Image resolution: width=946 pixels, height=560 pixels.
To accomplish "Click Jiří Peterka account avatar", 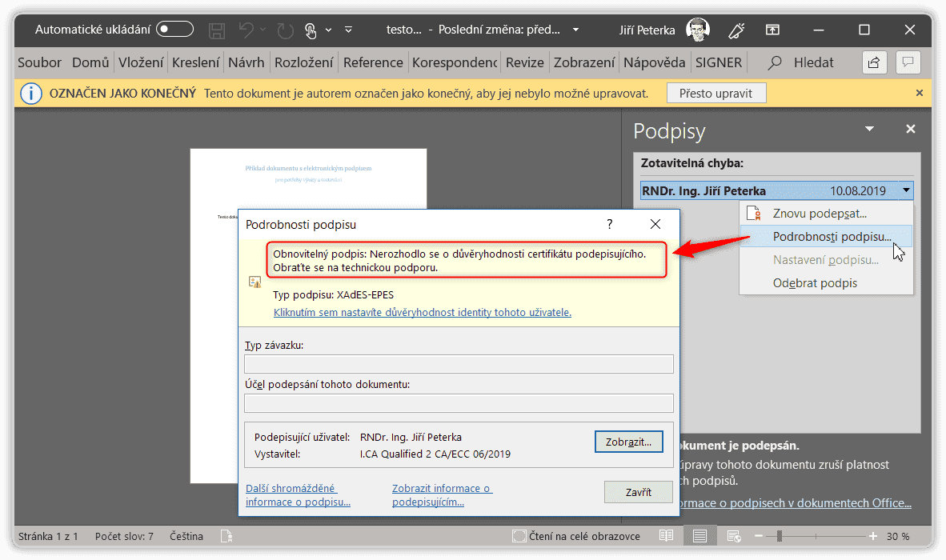I will click(698, 30).
